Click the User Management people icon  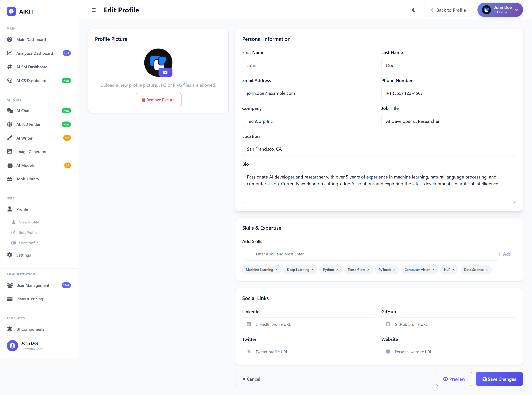pos(10,285)
